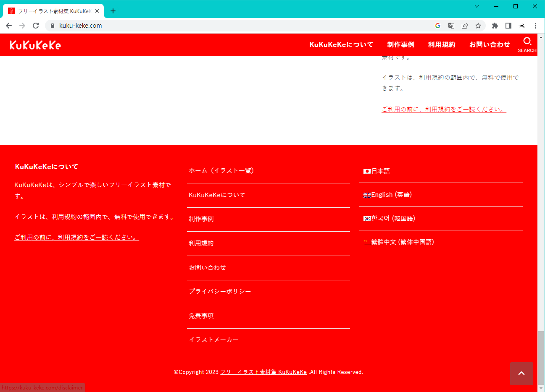This screenshot has width=545, height=392.
Task: Toggle the Chrome side panel icon
Action: click(508, 26)
